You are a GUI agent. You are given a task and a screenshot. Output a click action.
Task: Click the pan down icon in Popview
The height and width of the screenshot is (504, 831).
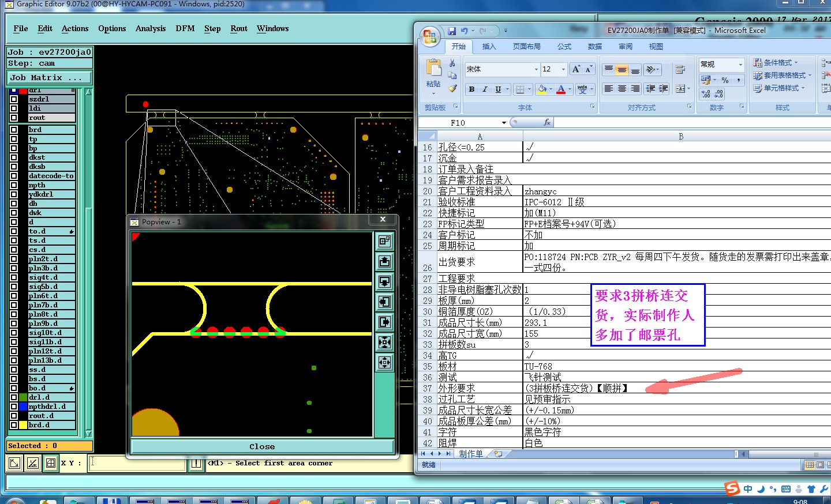click(x=384, y=282)
